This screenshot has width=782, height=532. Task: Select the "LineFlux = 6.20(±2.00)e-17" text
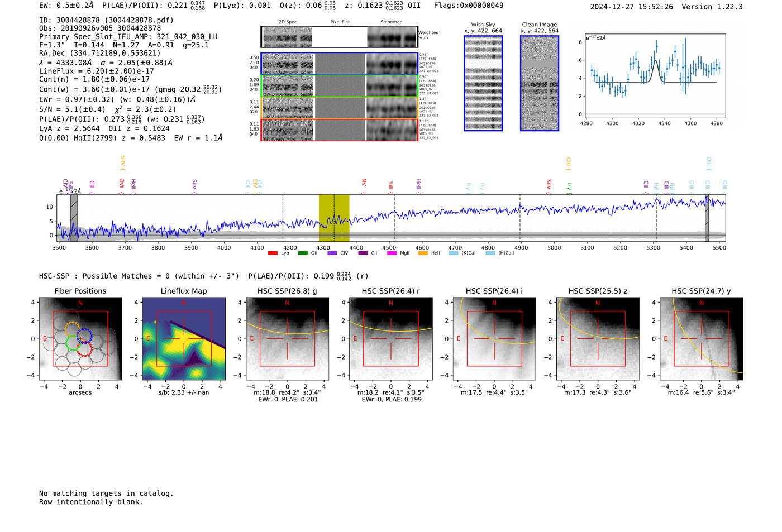click(x=97, y=71)
